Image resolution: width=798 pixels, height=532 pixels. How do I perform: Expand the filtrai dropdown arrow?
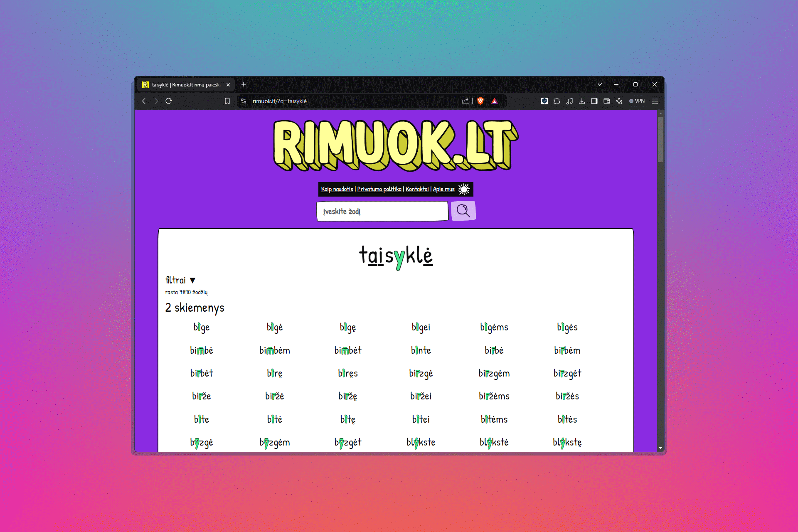coord(192,281)
